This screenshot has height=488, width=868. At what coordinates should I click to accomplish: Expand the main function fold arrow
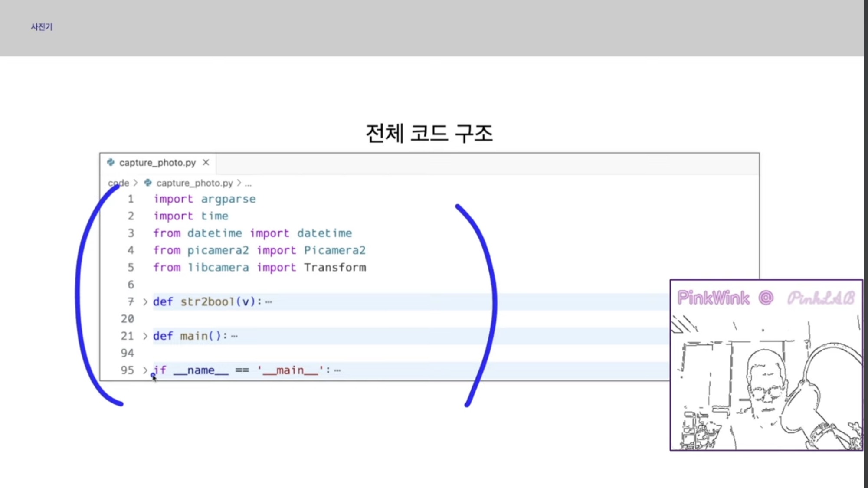(145, 336)
